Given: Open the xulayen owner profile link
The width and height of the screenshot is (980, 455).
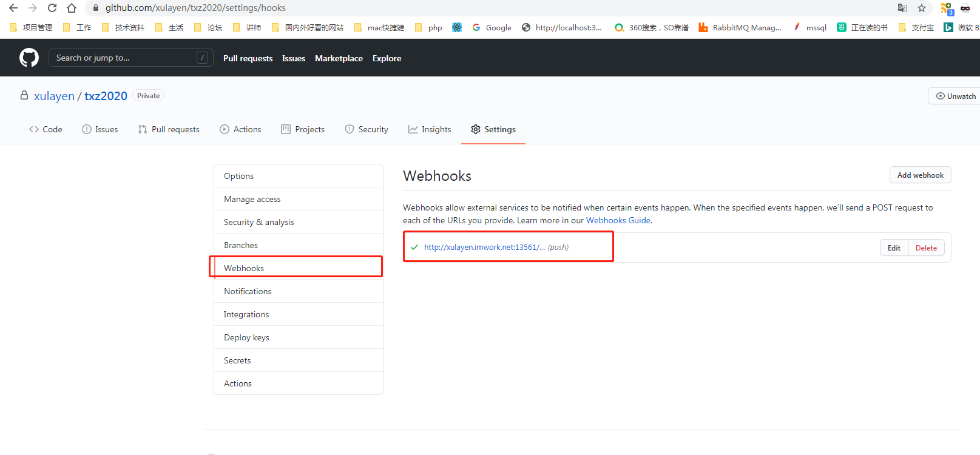Looking at the screenshot, I should (54, 96).
